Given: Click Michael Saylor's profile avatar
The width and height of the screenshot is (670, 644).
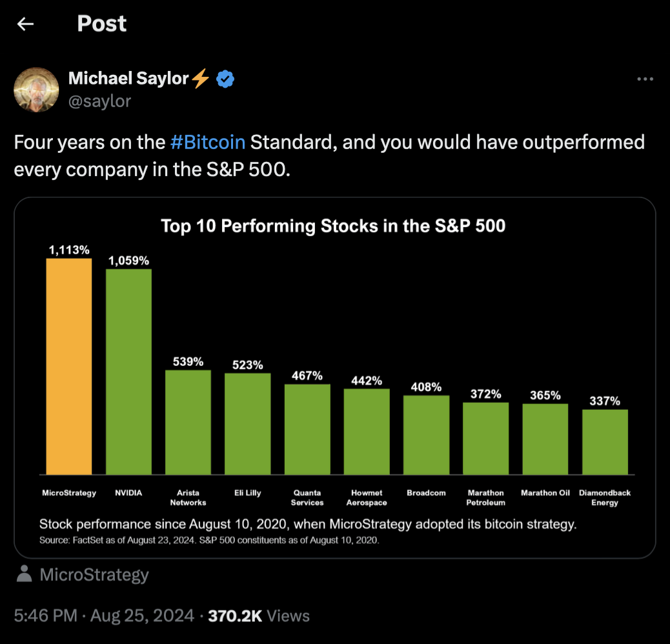Looking at the screenshot, I should [37, 90].
